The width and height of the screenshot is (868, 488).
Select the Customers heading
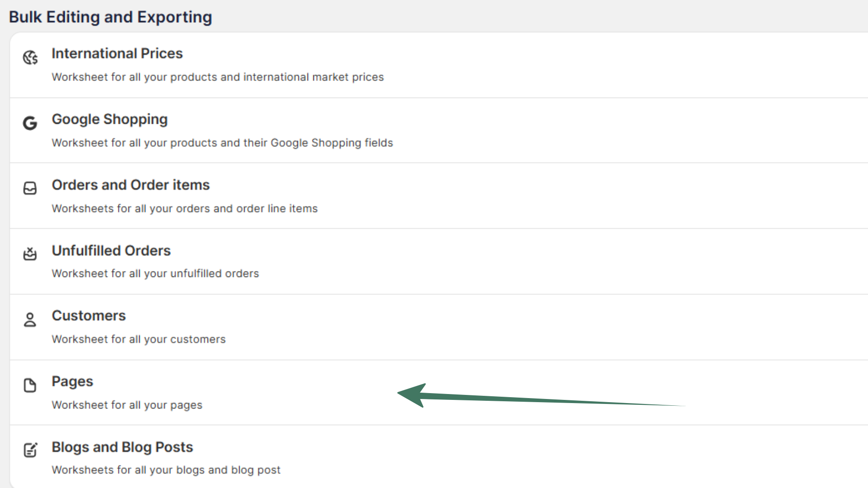(89, 315)
